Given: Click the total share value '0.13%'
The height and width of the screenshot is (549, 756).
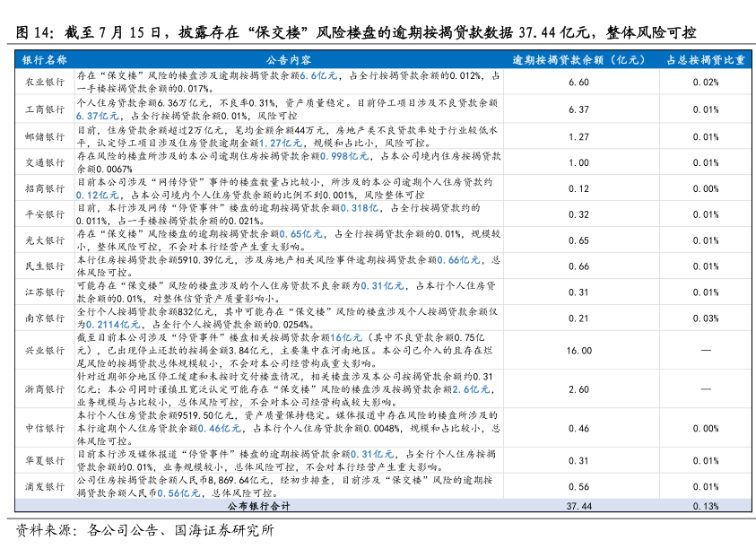Looking at the screenshot, I should click(x=706, y=507).
